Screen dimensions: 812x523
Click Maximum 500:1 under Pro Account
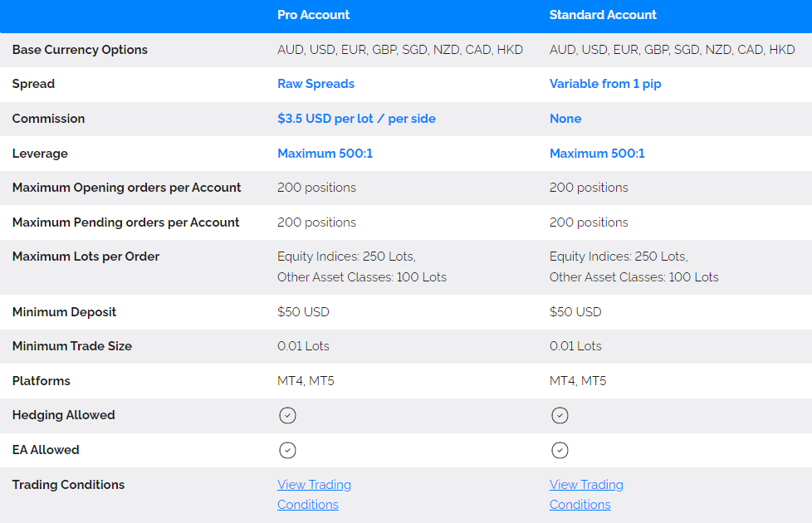tap(325, 154)
